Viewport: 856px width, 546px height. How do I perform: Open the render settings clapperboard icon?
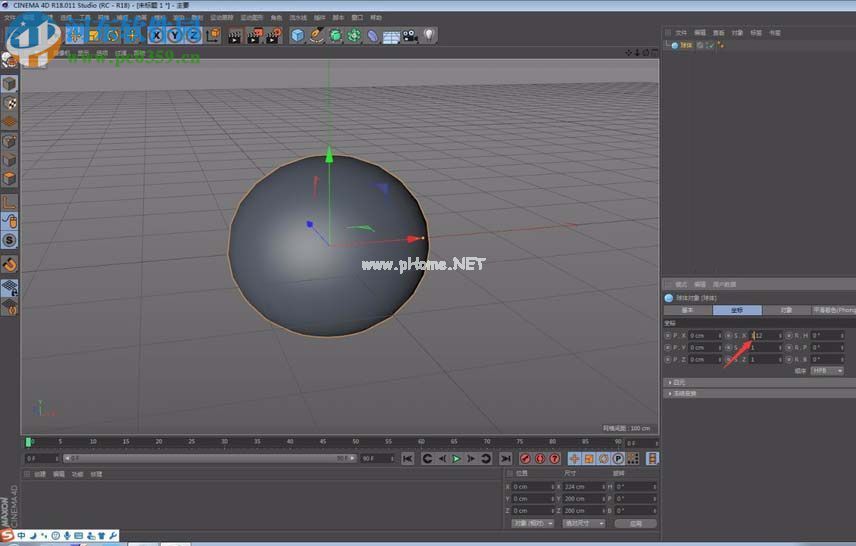(273, 36)
